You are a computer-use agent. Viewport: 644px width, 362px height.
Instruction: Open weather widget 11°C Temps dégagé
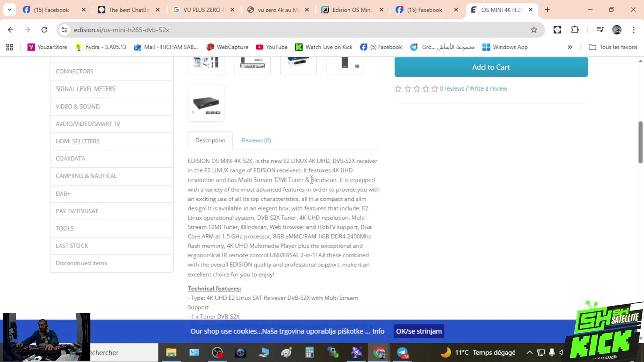point(477,353)
